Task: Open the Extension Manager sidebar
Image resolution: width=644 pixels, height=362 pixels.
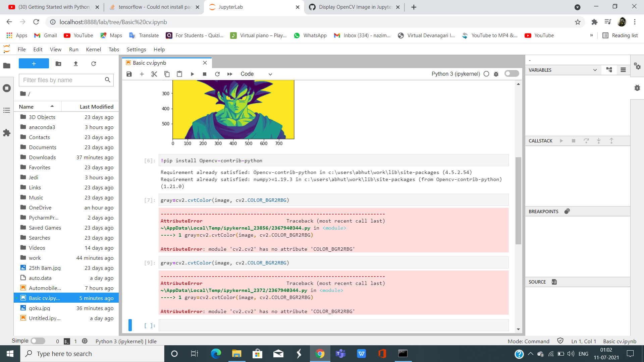Action: point(7,133)
